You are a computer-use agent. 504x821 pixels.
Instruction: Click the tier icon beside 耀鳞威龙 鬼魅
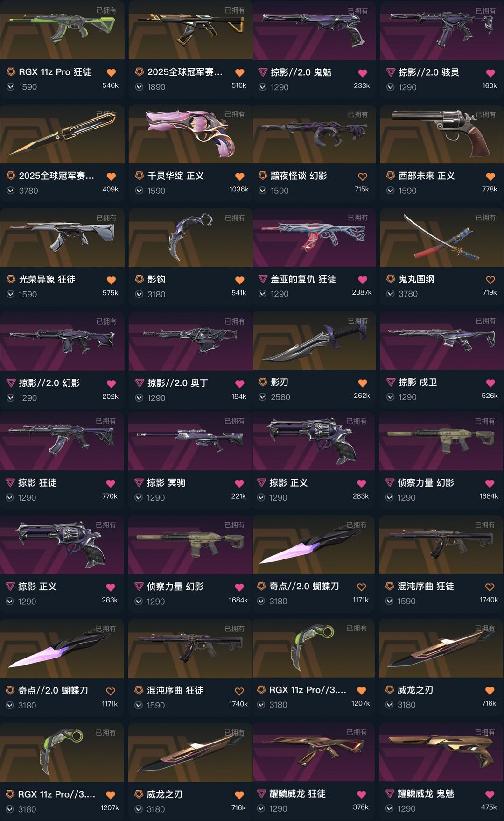pos(390,793)
